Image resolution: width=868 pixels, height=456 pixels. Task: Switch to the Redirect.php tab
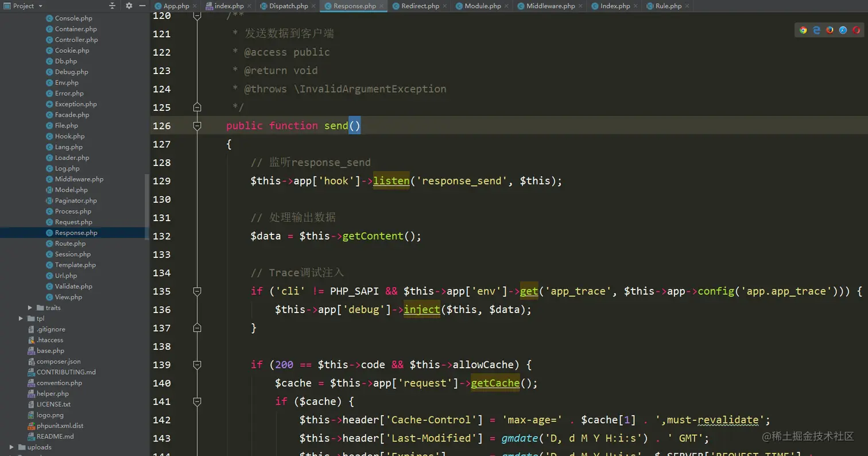(420, 6)
